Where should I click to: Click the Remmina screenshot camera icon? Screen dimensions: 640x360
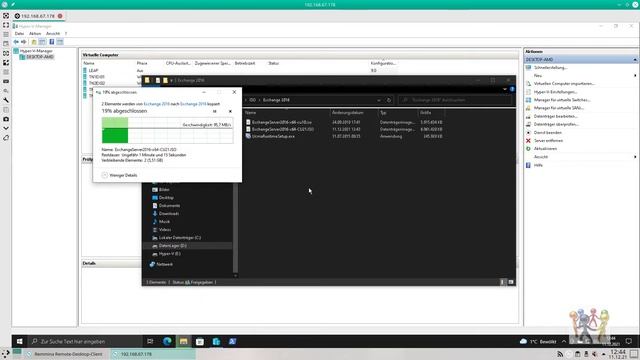[6, 119]
